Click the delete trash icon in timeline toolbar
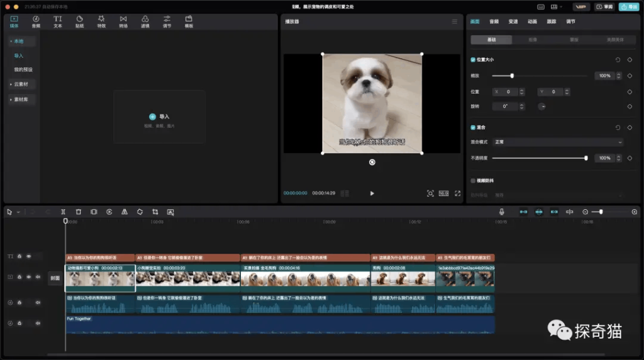Image resolution: width=644 pixels, height=360 pixels. (x=79, y=212)
